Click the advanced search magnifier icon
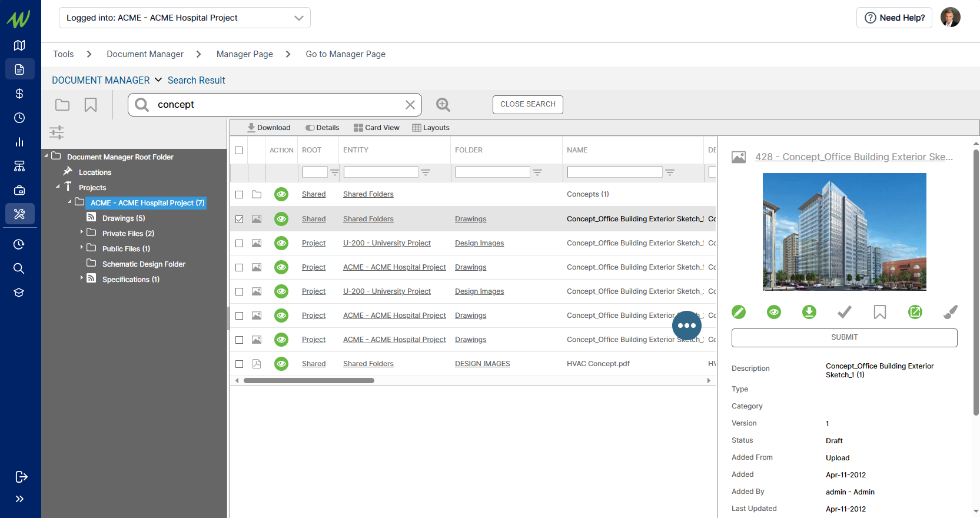This screenshot has height=518, width=980. click(443, 105)
